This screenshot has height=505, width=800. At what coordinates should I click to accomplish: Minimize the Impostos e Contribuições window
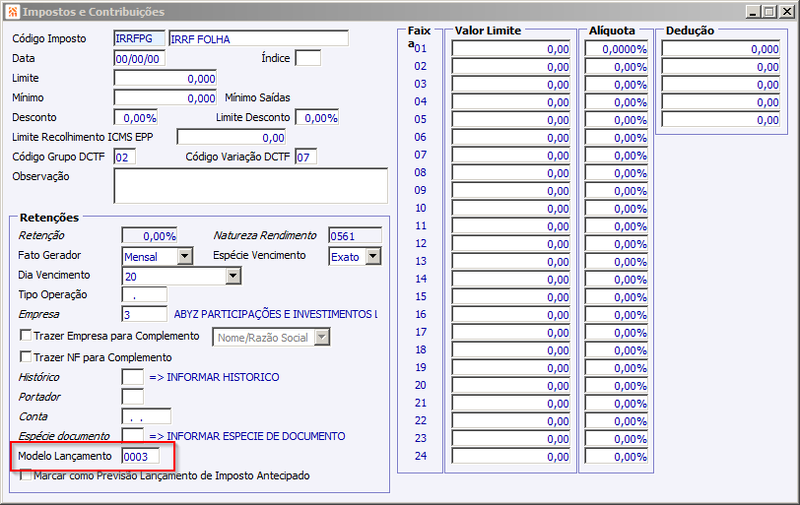(x=752, y=11)
